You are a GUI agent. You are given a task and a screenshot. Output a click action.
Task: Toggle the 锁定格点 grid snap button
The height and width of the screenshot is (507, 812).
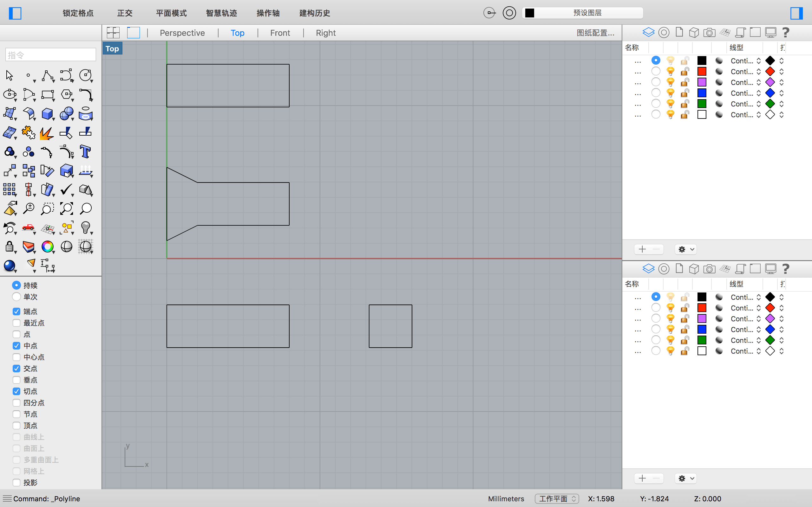[x=78, y=13]
